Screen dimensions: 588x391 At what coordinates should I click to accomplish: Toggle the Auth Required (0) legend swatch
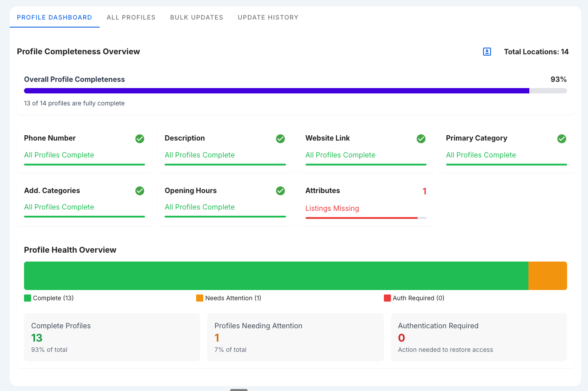click(387, 298)
